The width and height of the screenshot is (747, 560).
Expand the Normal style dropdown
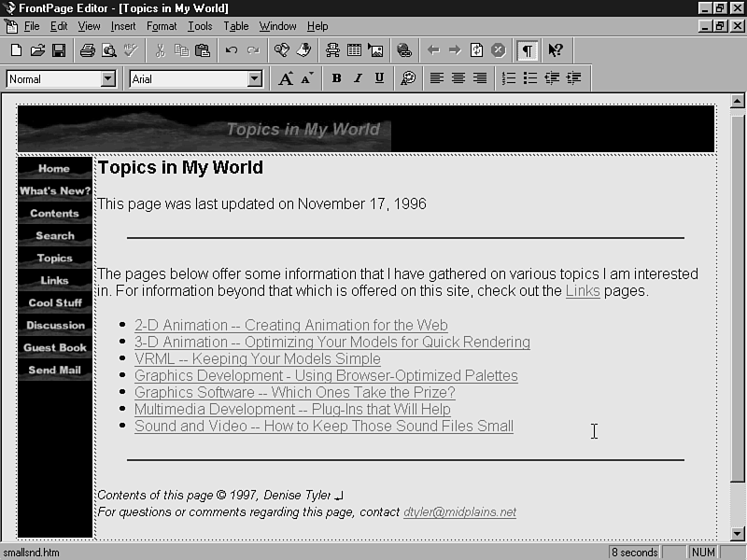[x=107, y=79]
